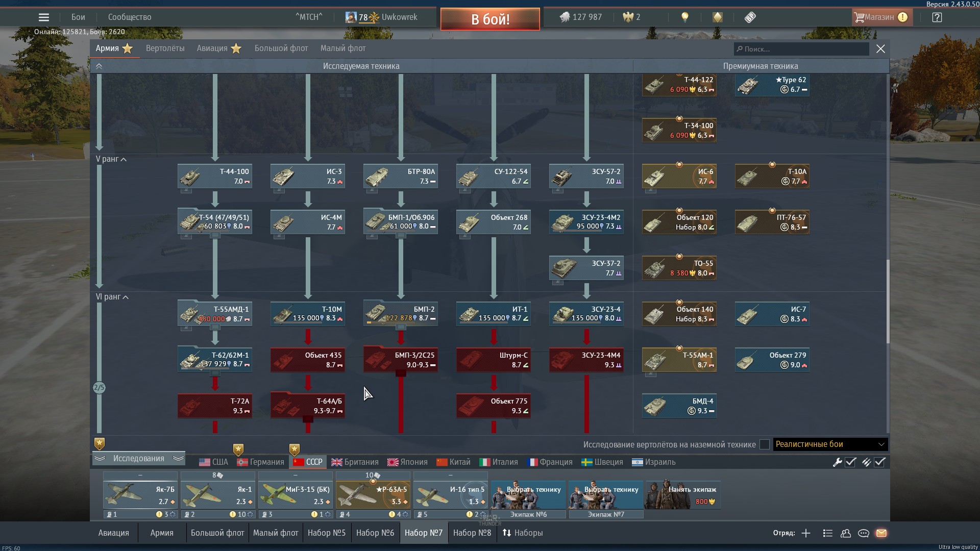This screenshot has width=980, height=551.
Task: Select the Т-44-100 tank card
Action: [215, 177]
